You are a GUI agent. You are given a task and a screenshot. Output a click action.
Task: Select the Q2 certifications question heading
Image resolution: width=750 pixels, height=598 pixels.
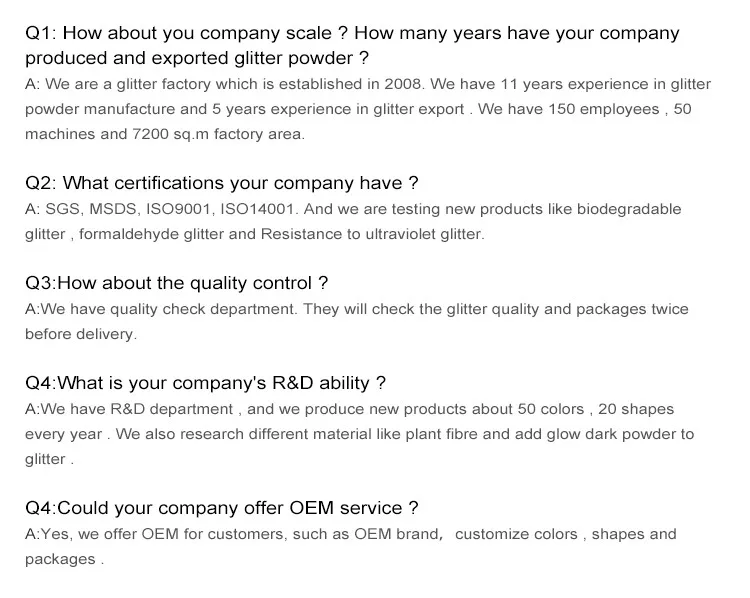221,183
